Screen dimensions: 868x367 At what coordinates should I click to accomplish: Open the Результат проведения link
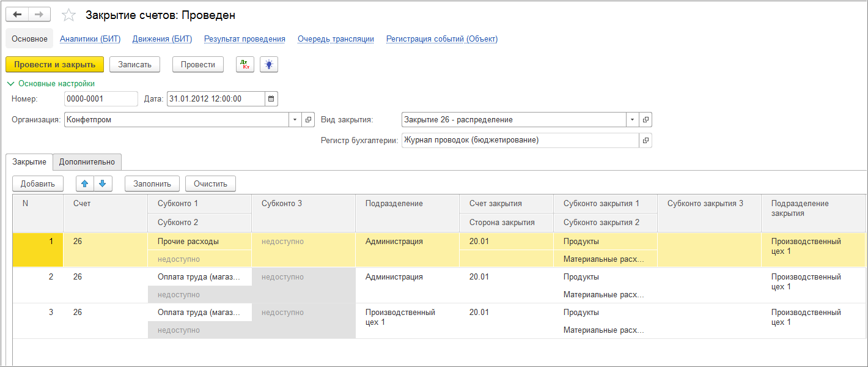coord(245,39)
